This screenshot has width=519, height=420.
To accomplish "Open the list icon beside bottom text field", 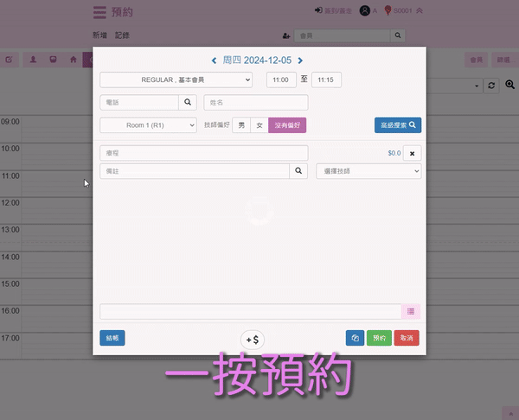I will pos(411,311).
